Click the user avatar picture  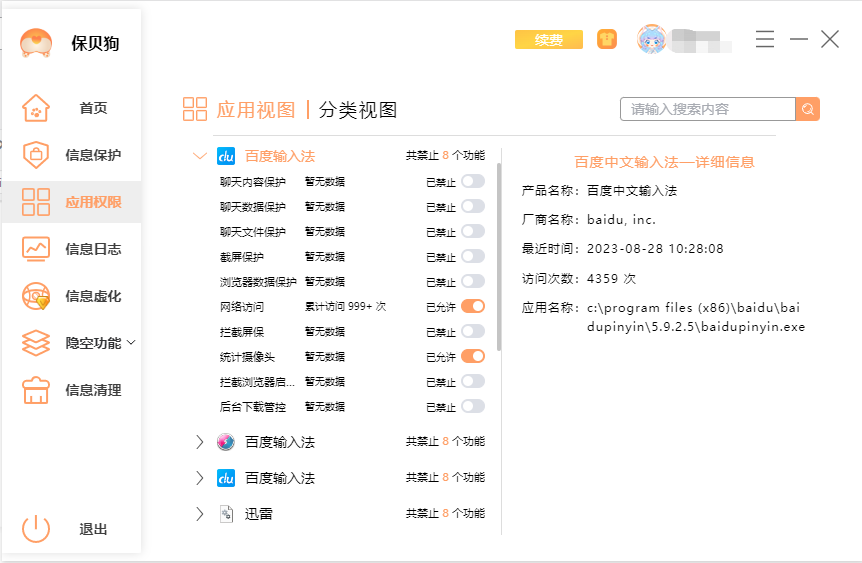[x=651, y=40]
